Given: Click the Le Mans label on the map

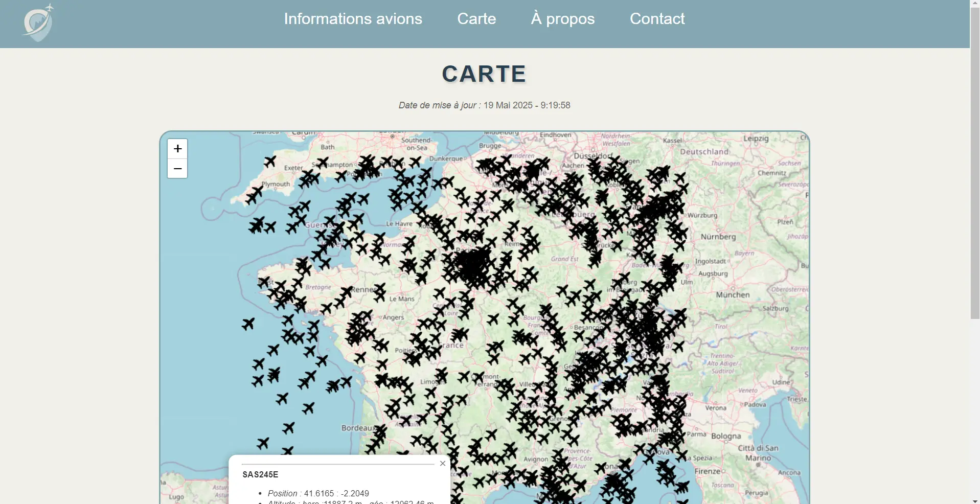Looking at the screenshot, I should click(402, 299).
